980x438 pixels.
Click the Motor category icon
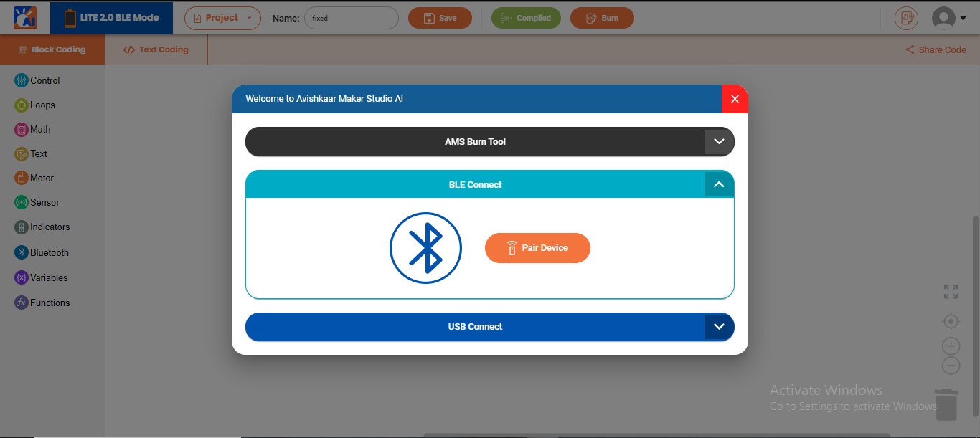tap(22, 178)
